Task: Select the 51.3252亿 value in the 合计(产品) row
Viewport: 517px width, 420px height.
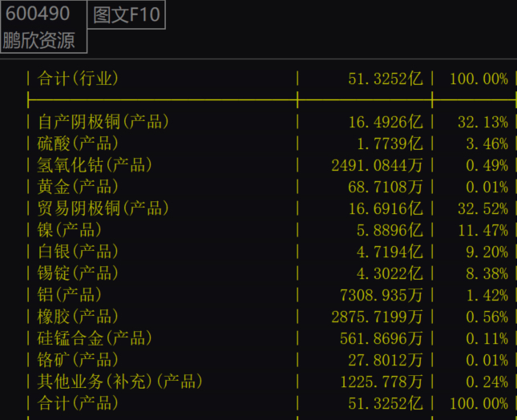Action: coord(385,404)
